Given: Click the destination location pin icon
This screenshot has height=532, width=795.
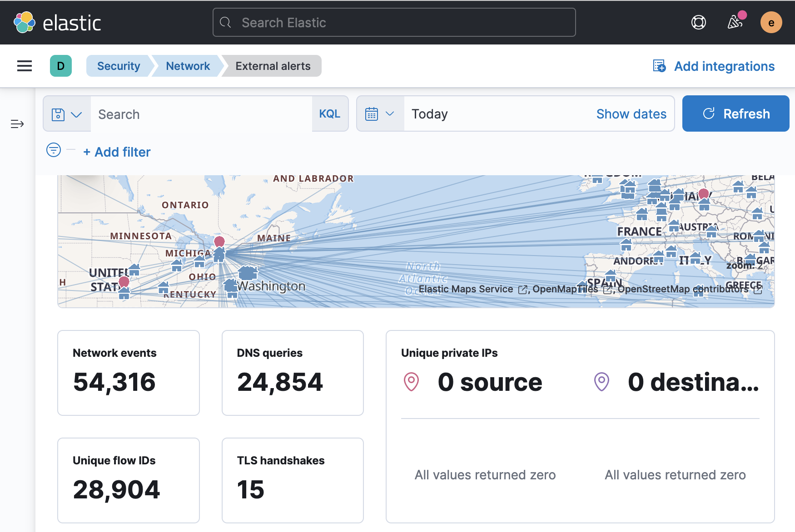Looking at the screenshot, I should pos(601,382).
